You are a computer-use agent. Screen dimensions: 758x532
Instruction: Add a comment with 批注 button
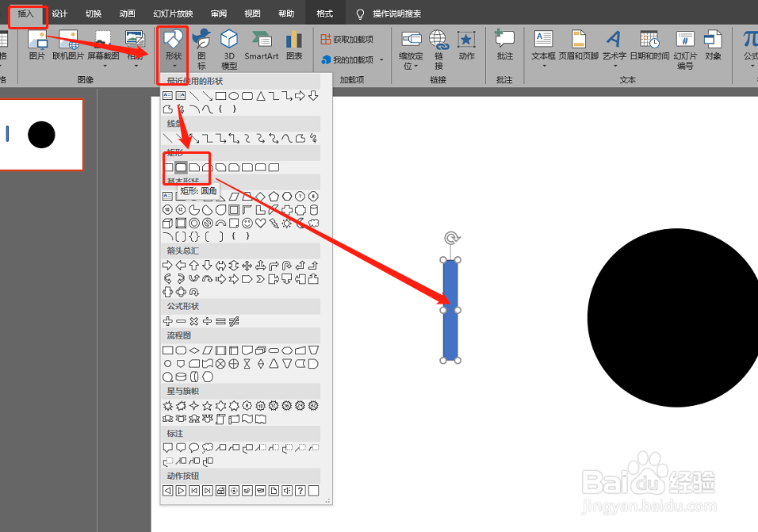[505, 45]
